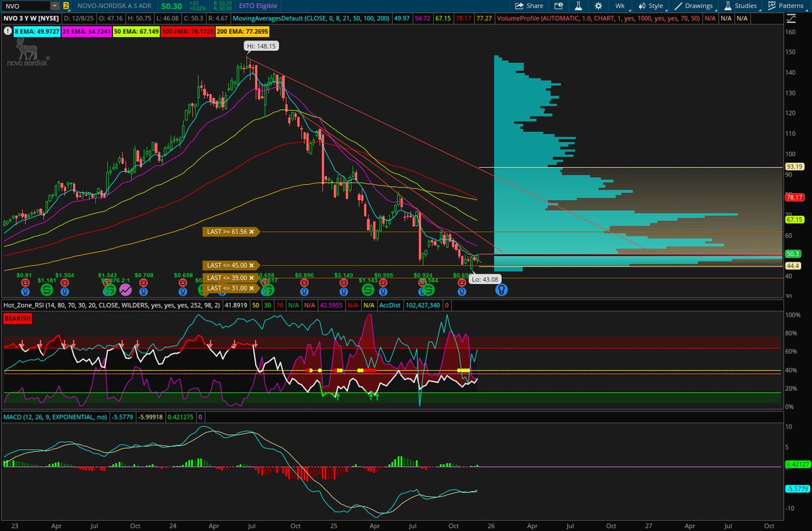Screen dimensions: 812x531
Task: Click the $0.924 earnings phone icon
Action: click(x=422, y=283)
